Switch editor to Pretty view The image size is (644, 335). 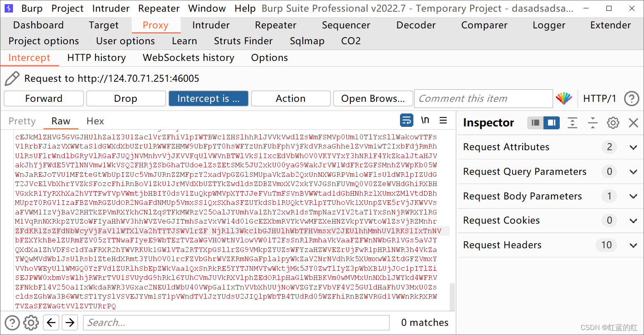pyautogui.click(x=22, y=121)
